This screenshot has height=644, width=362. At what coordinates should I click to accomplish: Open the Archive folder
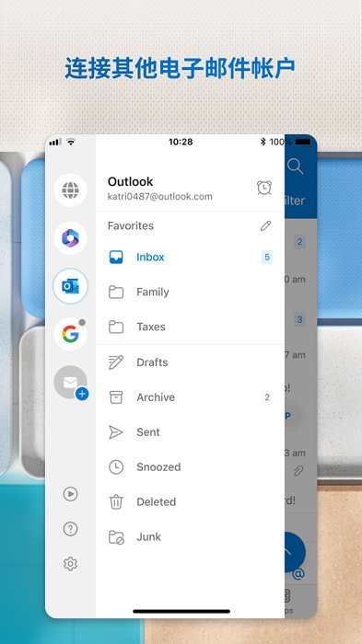pos(190,397)
